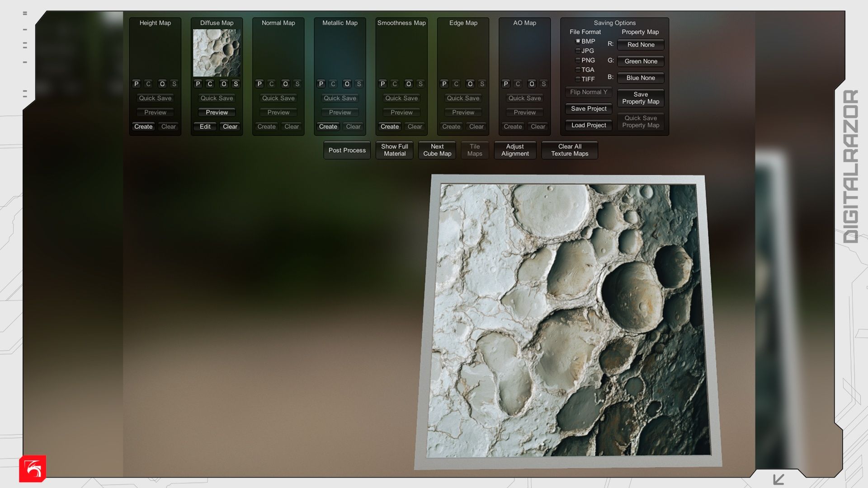Click the red Digital Razor logo icon
The image size is (868, 488).
33,468
